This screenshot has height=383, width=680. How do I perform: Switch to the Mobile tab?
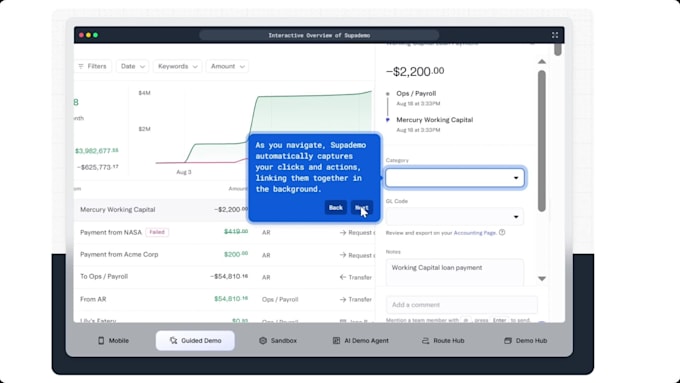pos(113,340)
